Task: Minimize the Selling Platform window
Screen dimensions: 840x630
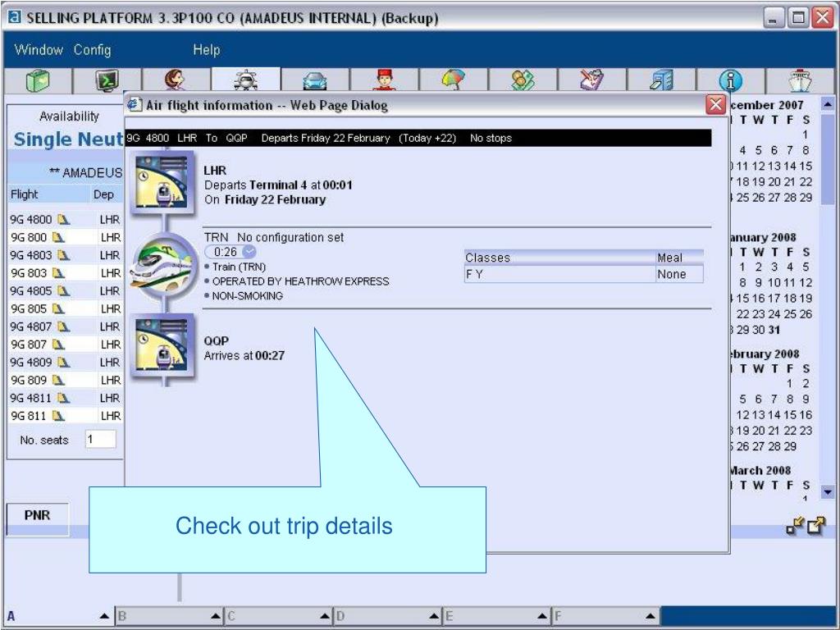Action: tap(773, 18)
